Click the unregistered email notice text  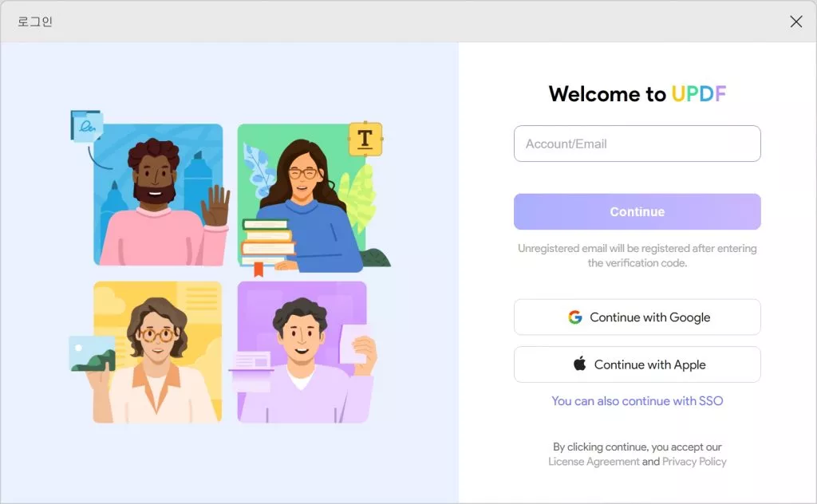[637, 256]
